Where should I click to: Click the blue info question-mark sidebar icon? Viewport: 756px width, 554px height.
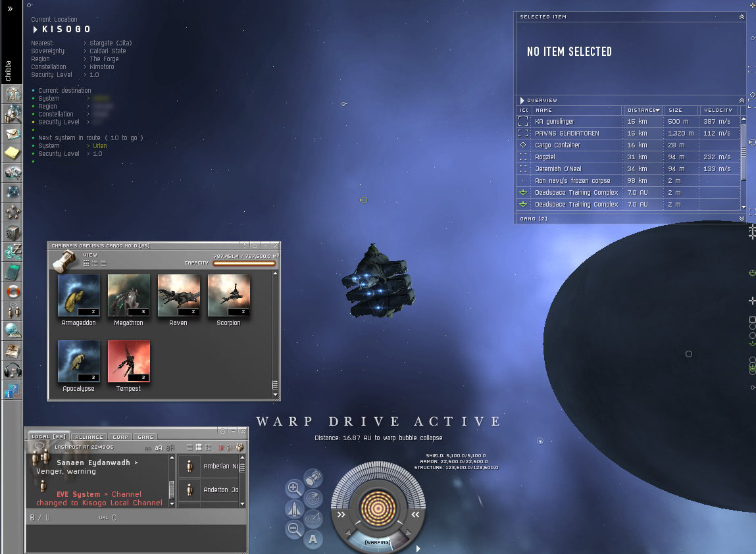coord(13,390)
